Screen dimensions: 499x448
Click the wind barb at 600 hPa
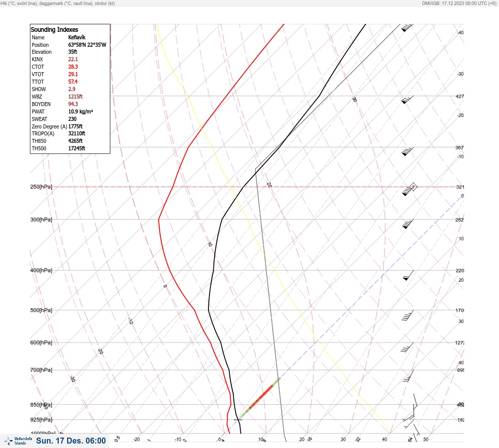point(407,347)
